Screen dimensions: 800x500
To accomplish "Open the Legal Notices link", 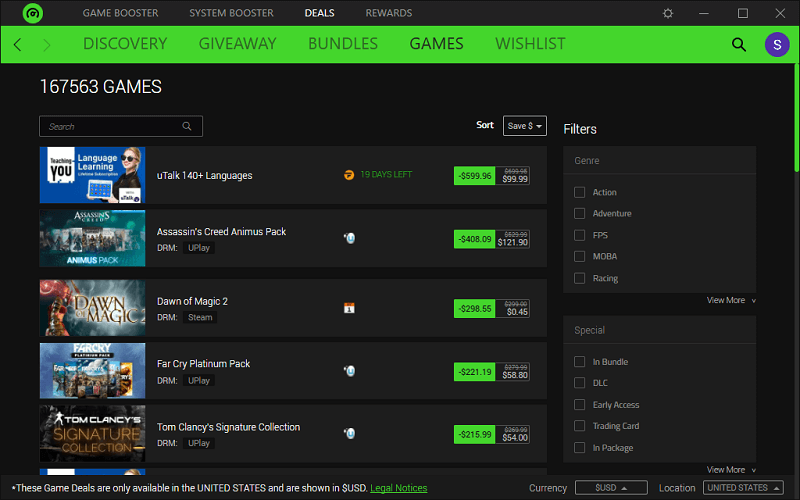I will click(398, 488).
